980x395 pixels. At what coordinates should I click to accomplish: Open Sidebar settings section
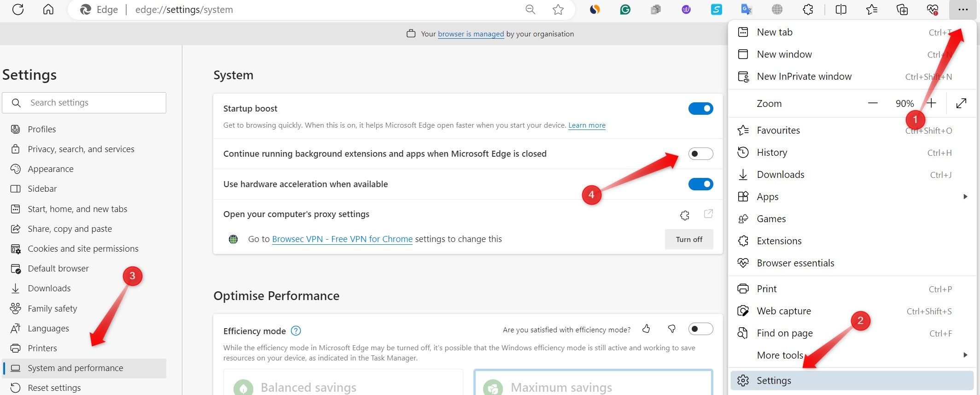coord(84,189)
